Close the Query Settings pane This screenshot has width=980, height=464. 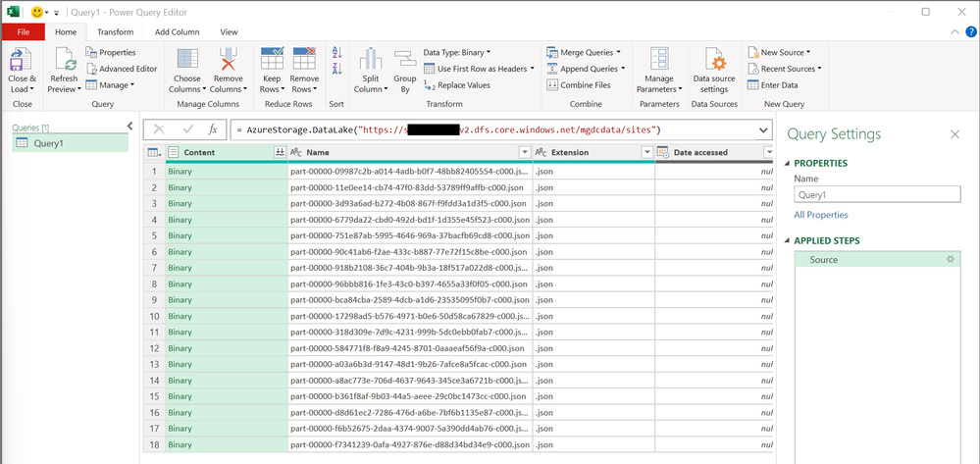954,134
